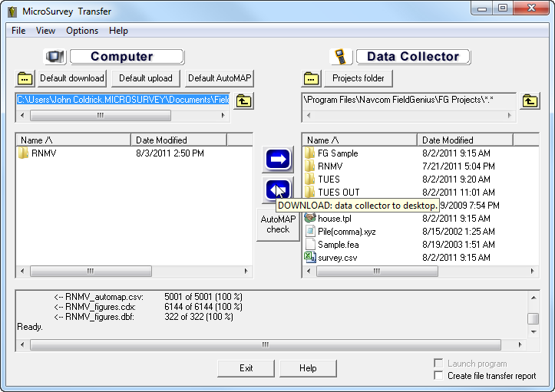The width and height of the screenshot is (555, 392).
Task: Click log panel scroll up arrow
Action: tap(534, 298)
